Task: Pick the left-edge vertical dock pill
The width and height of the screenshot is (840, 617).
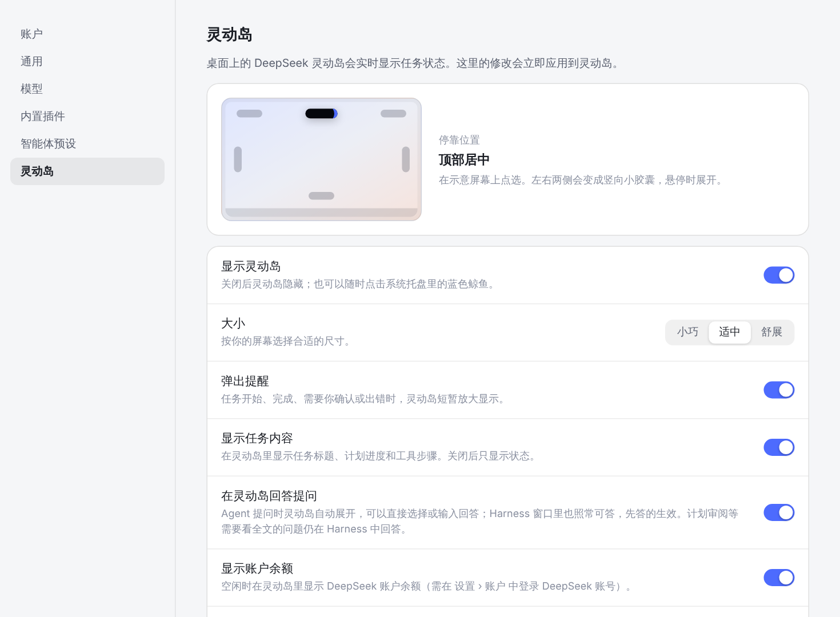Action: (x=238, y=159)
